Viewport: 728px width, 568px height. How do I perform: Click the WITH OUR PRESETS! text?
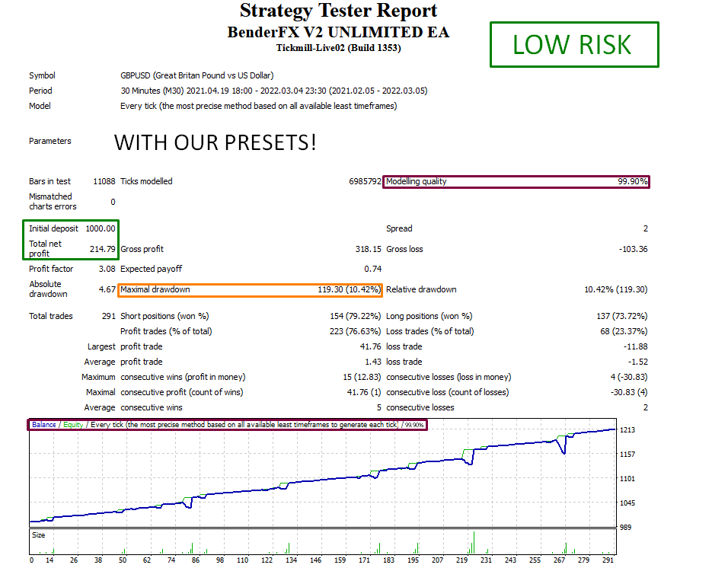(x=216, y=142)
